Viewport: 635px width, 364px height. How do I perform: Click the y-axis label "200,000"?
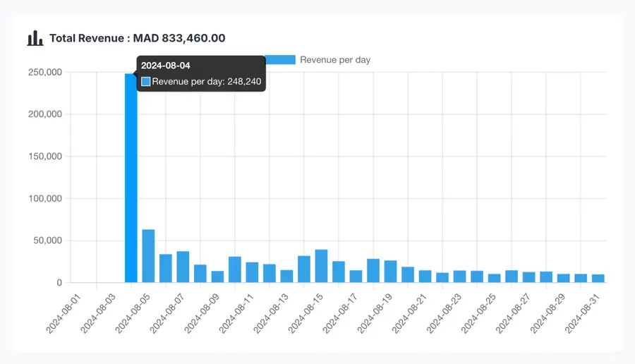[x=45, y=114]
